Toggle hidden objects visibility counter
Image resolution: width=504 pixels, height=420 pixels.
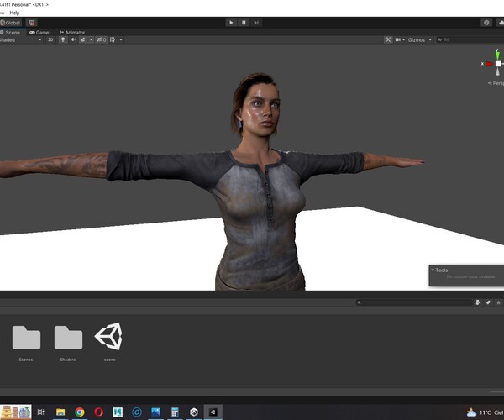[x=102, y=39]
